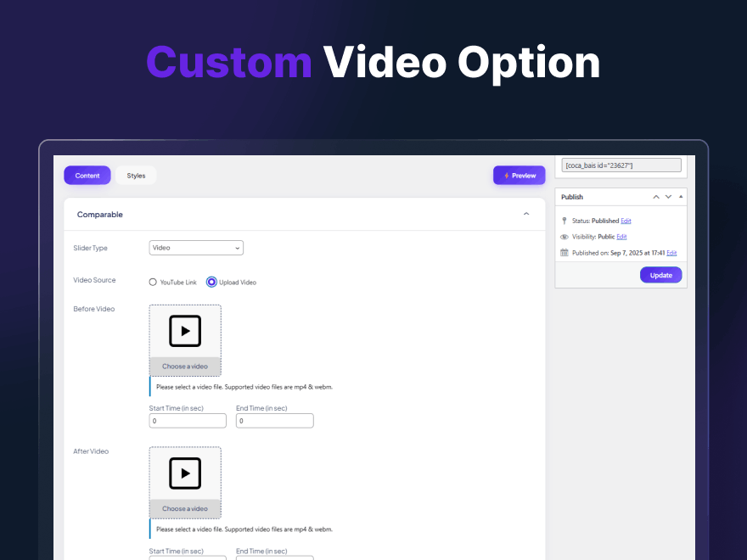Click the Before Video play icon to choose a video
This screenshot has height=560, width=747.
(185, 331)
